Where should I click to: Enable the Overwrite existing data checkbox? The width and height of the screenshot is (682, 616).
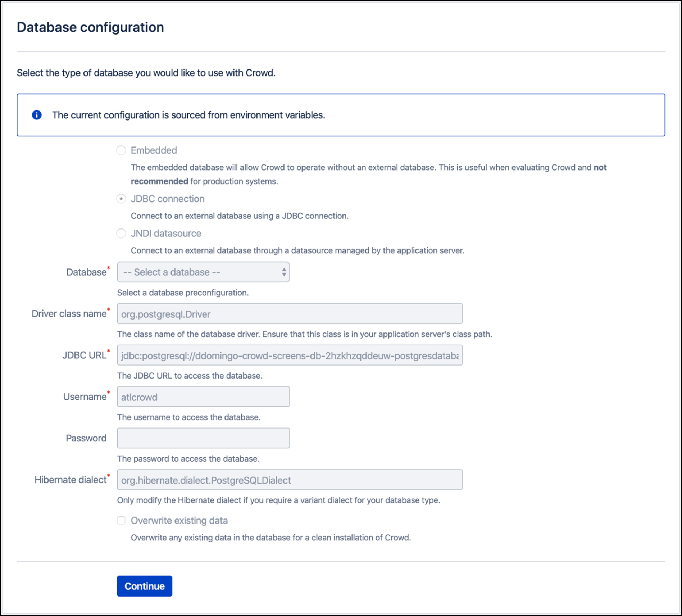click(121, 521)
